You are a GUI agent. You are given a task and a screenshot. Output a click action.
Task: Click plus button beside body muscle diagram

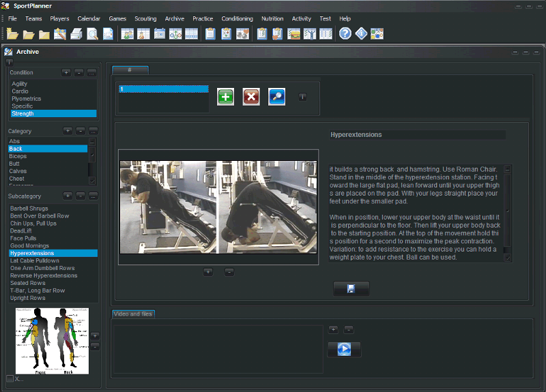[95, 335]
